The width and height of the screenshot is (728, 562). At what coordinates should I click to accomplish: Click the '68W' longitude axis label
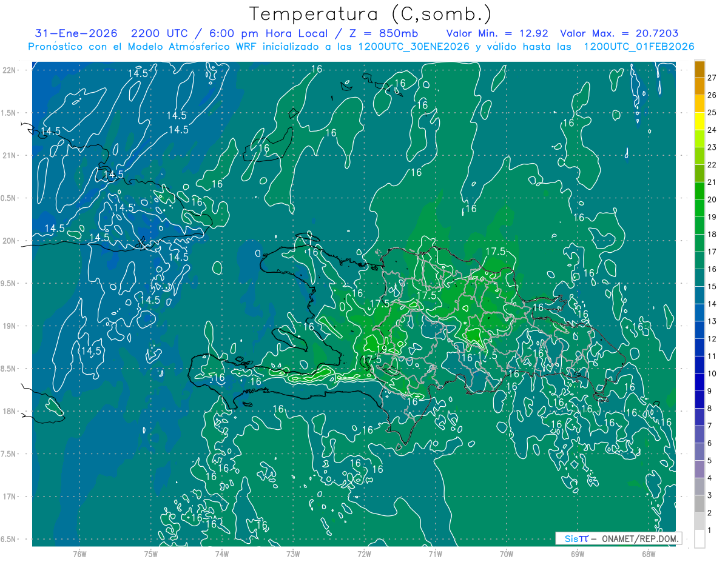pos(649,554)
